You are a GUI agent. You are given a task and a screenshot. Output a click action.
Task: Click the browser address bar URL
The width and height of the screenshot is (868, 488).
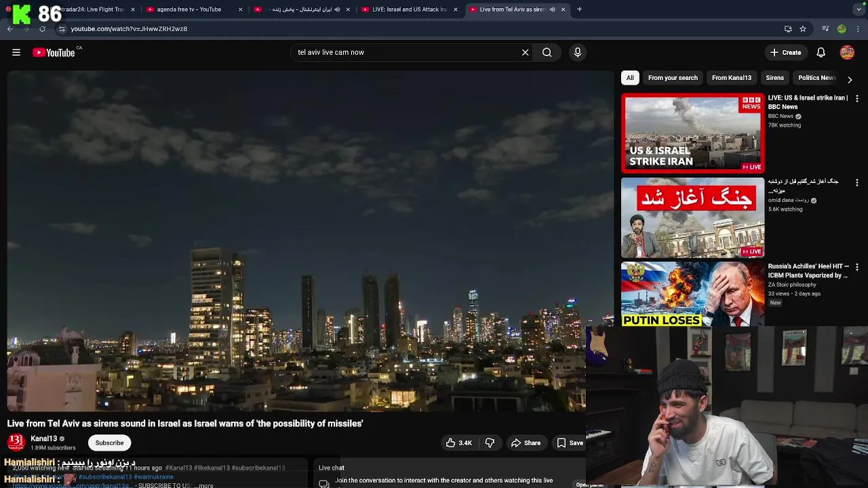pos(129,28)
